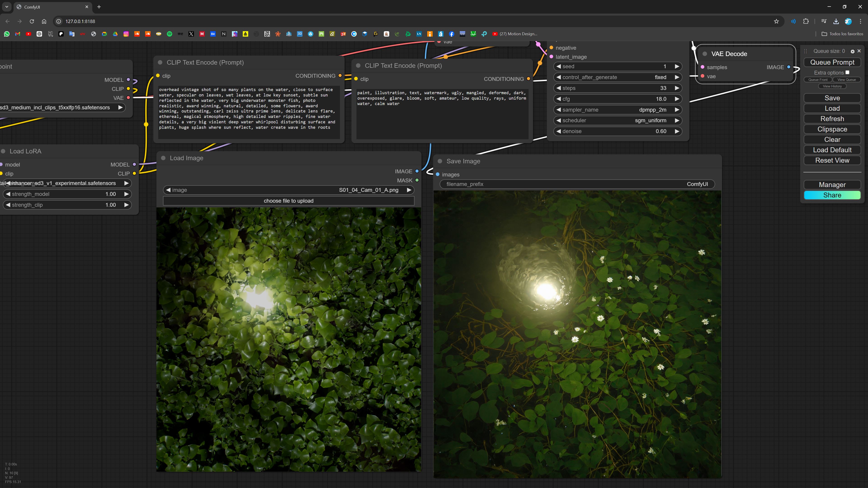Open the YouTube bookmark icon

(28, 34)
